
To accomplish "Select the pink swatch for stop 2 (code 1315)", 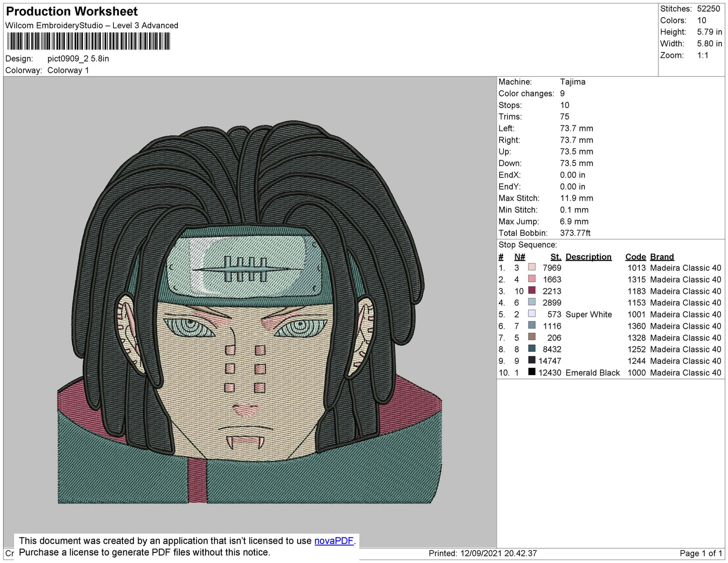I will 532,279.
